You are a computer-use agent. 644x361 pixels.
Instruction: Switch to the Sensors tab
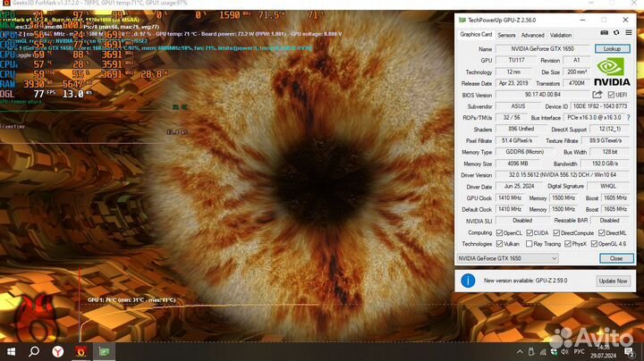pos(500,35)
